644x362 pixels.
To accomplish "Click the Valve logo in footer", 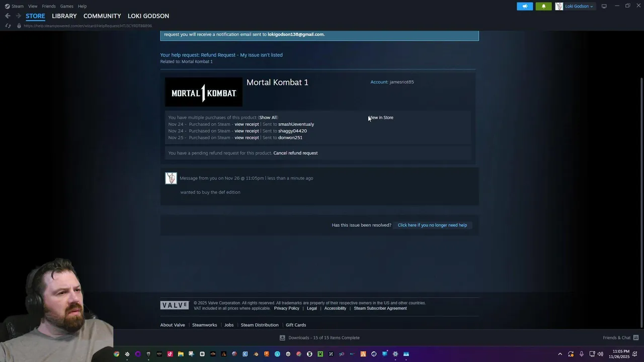I will pyautogui.click(x=175, y=305).
